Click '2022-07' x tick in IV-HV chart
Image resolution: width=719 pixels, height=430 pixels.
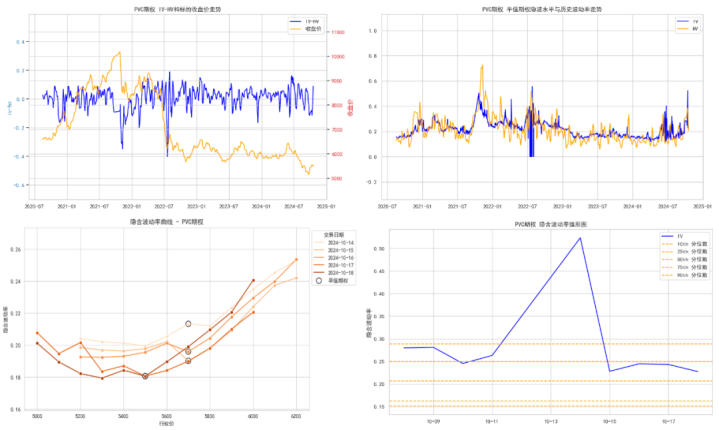pyautogui.click(x=164, y=207)
